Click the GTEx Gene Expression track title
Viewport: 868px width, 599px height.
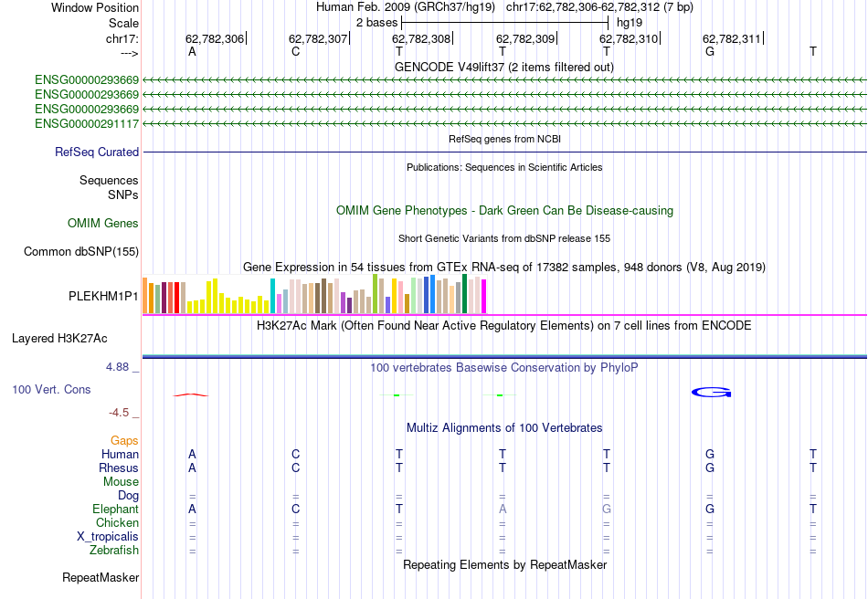[x=504, y=268]
